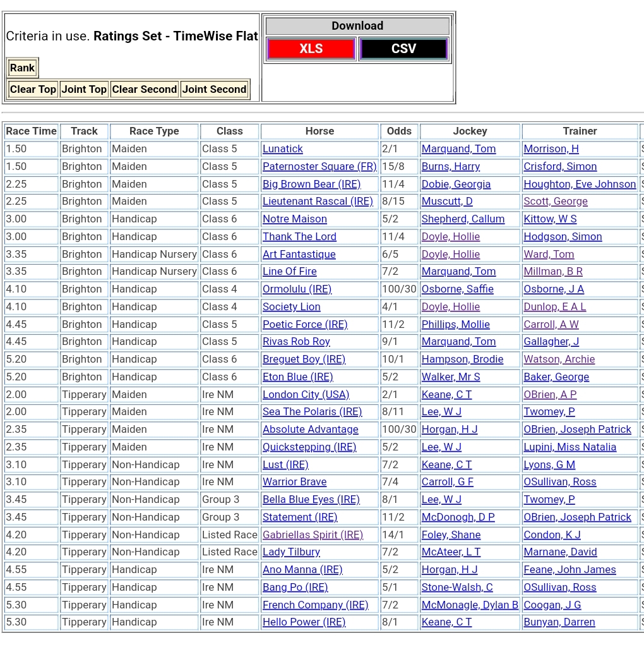
Task: Filter by Joint Top rated
Action: pyautogui.click(x=84, y=90)
